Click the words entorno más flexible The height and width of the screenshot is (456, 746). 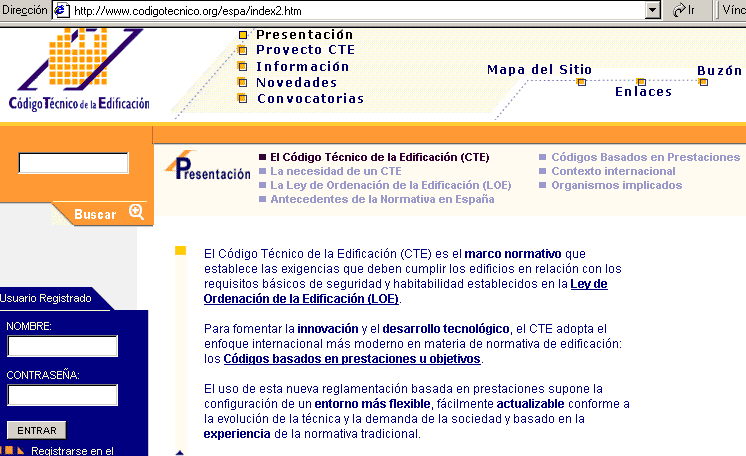point(373,404)
